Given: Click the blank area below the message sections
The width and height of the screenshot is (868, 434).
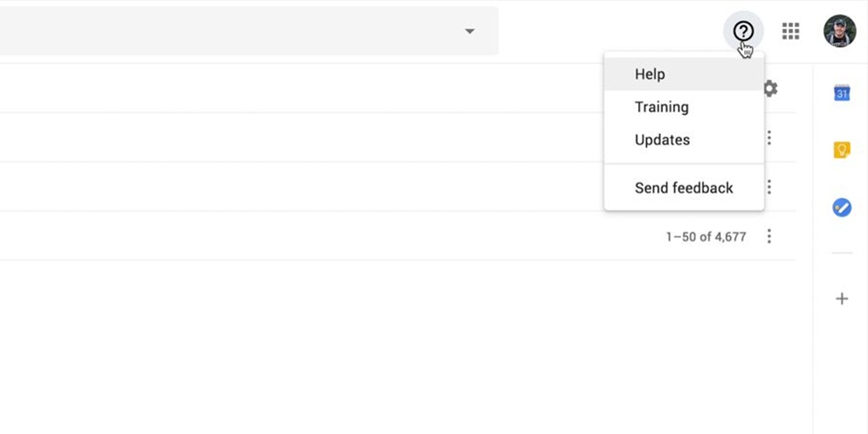Looking at the screenshot, I should click(x=395, y=351).
